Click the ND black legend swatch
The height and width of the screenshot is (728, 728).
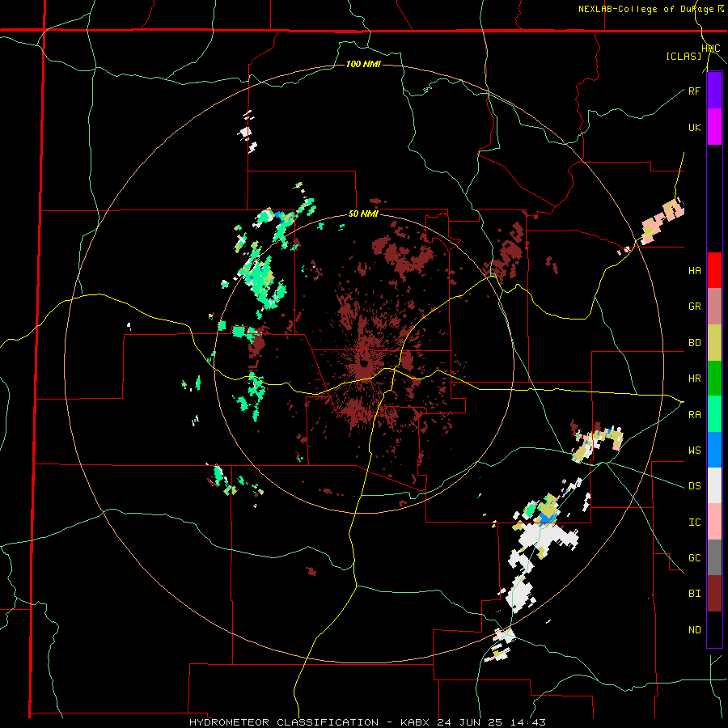click(x=714, y=629)
